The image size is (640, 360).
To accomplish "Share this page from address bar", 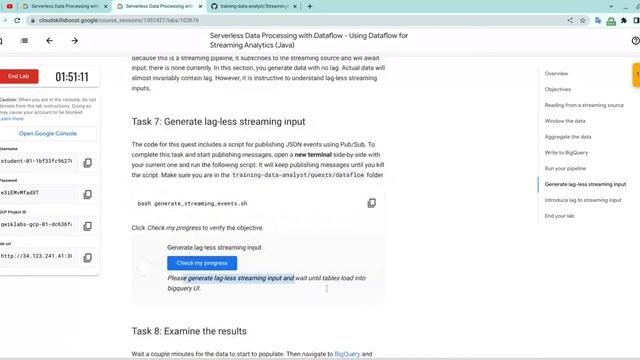I will point(570,20).
